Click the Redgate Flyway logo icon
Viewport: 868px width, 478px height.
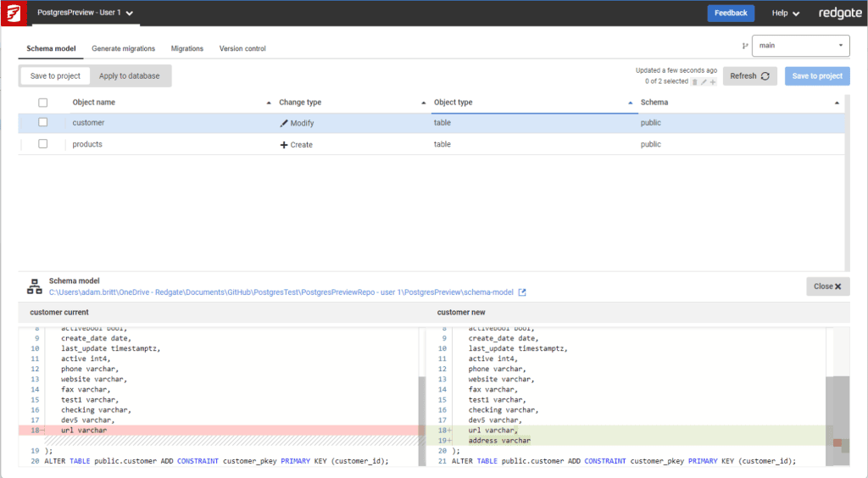click(14, 13)
